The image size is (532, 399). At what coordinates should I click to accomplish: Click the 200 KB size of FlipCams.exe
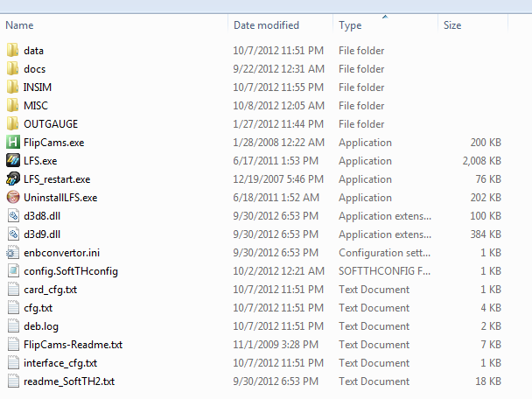pos(486,143)
